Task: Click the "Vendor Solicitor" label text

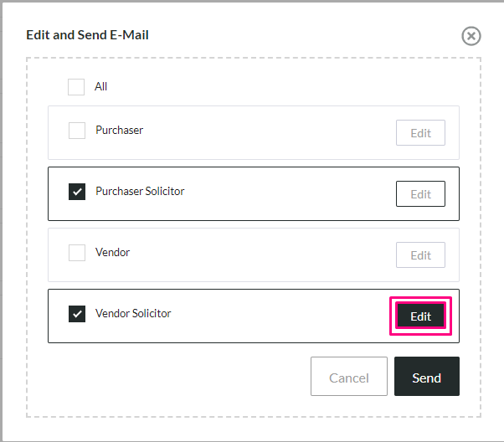Action: tap(133, 313)
